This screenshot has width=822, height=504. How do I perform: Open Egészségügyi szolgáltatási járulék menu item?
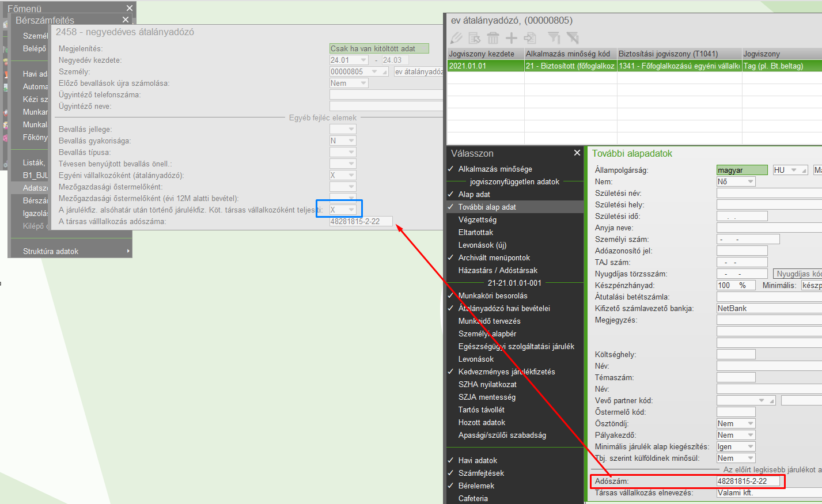[515, 346]
